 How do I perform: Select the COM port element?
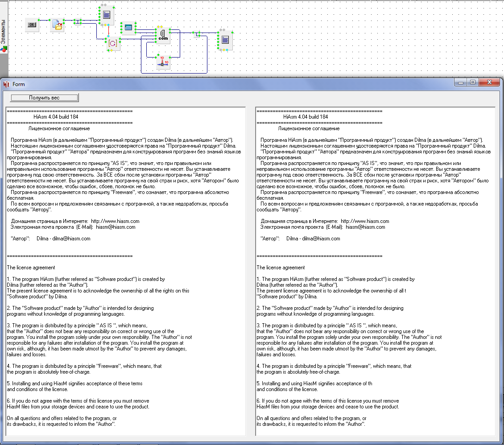pos(163,35)
